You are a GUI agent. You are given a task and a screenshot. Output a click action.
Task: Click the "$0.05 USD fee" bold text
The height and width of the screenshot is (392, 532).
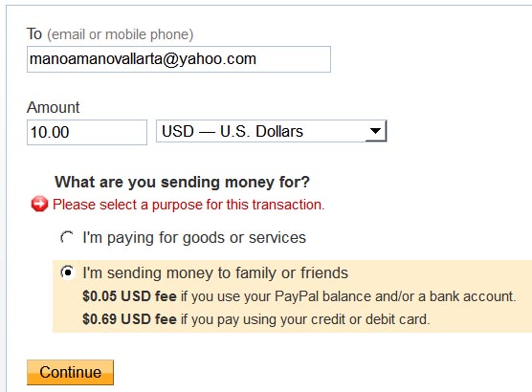coord(129,296)
